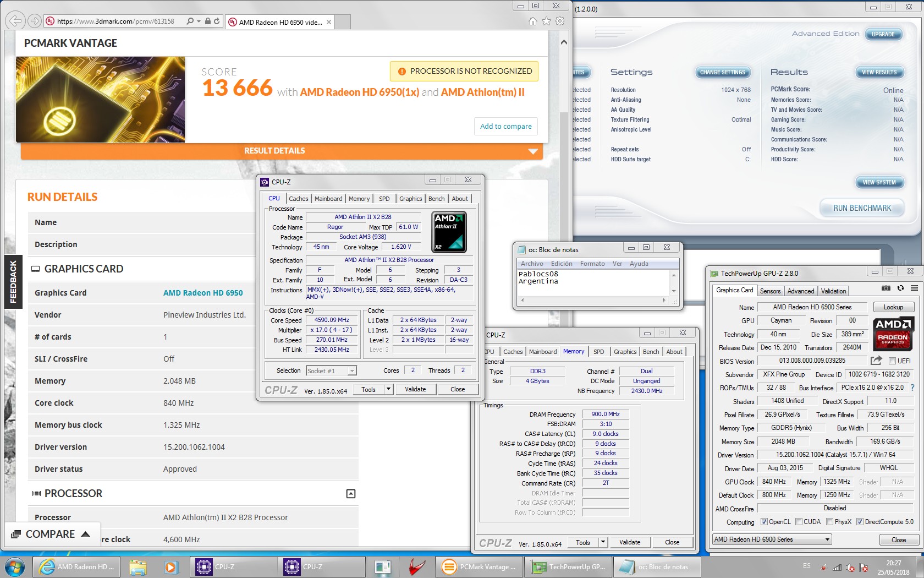The image size is (924, 578).
Task: Toggle the CUDA checkbox
Action: (798, 522)
